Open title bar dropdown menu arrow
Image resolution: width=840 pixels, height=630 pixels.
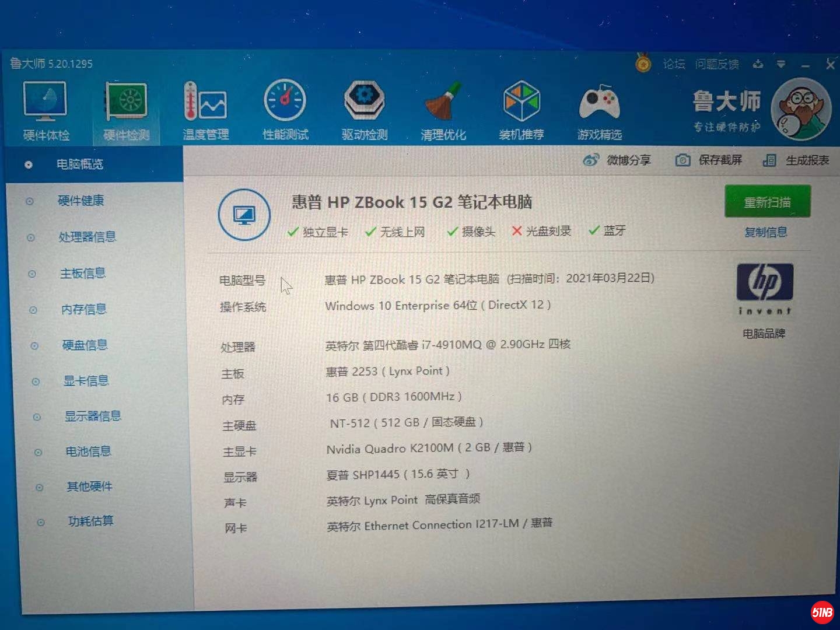tap(781, 64)
